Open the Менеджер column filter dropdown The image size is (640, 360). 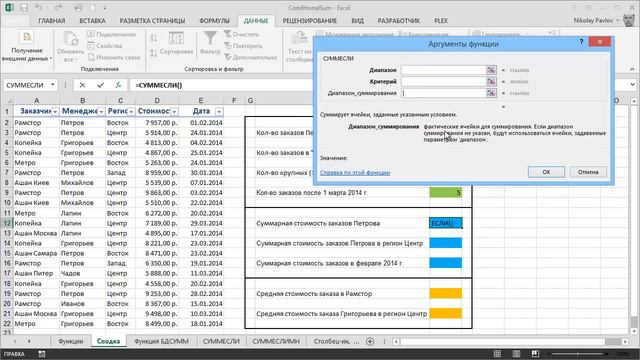[x=101, y=111]
